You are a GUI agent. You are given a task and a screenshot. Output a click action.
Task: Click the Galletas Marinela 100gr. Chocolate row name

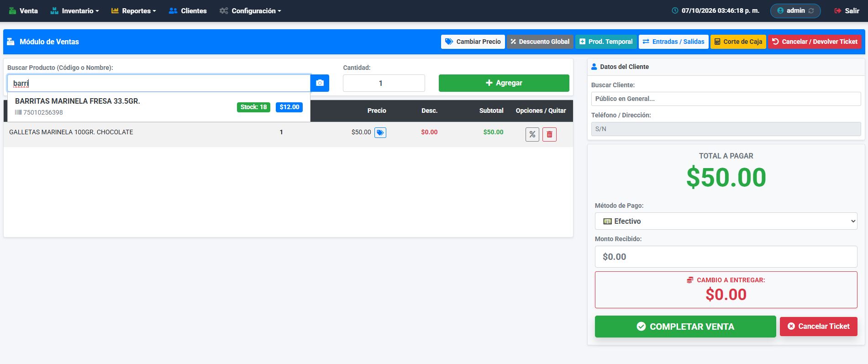coord(71,132)
